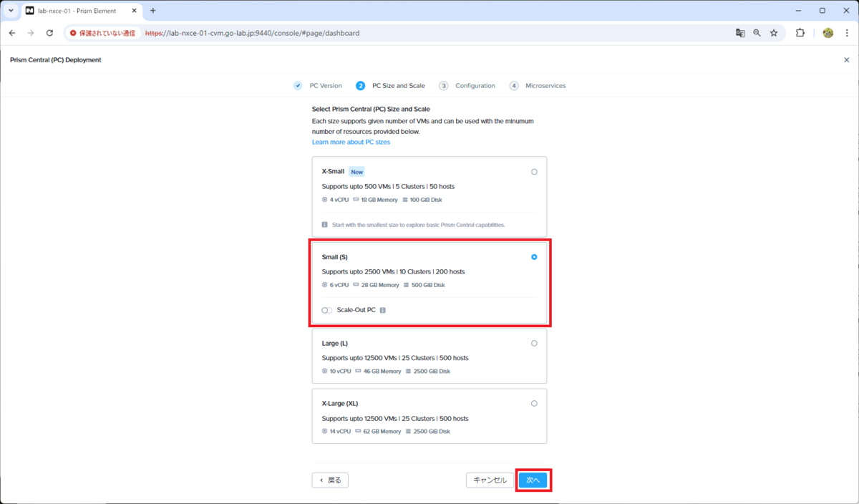Select PC Size and Scale step
The image size is (859, 504).
(390, 86)
